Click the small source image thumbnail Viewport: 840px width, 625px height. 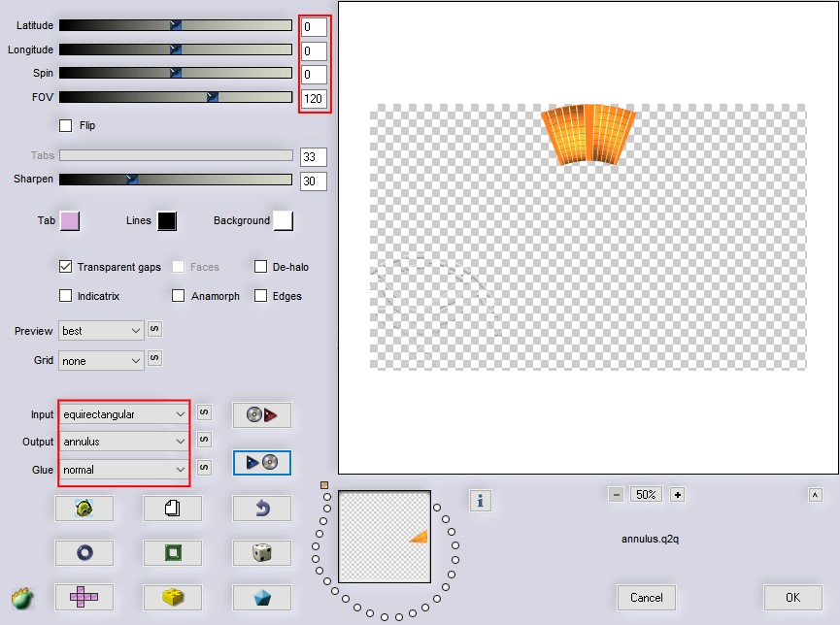(x=385, y=537)
